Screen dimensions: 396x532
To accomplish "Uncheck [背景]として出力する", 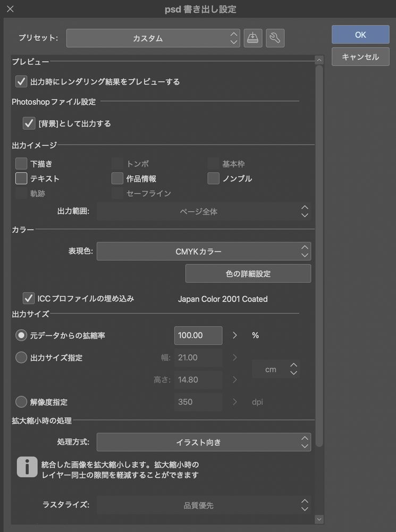I will pyautogui.click(x=29, y=123).
